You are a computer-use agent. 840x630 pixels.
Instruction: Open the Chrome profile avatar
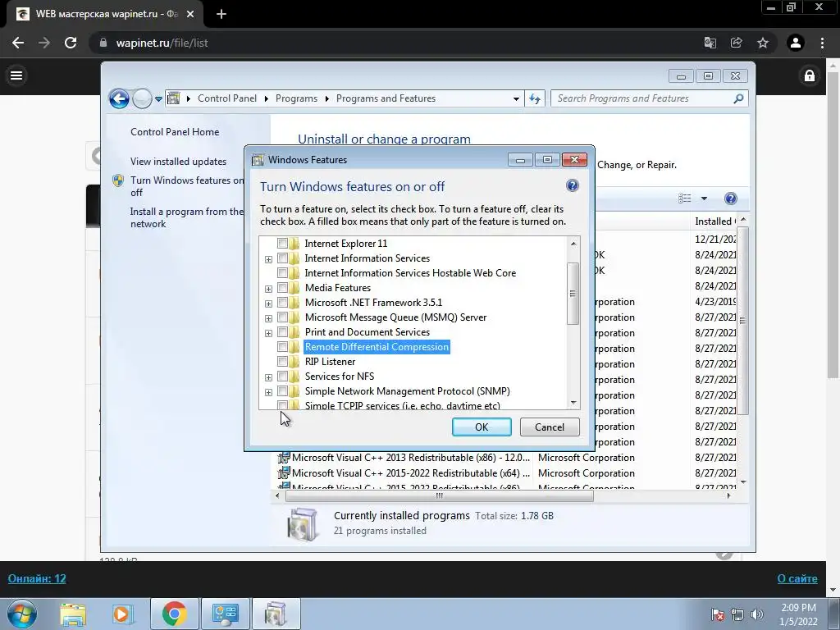[796, 43]
